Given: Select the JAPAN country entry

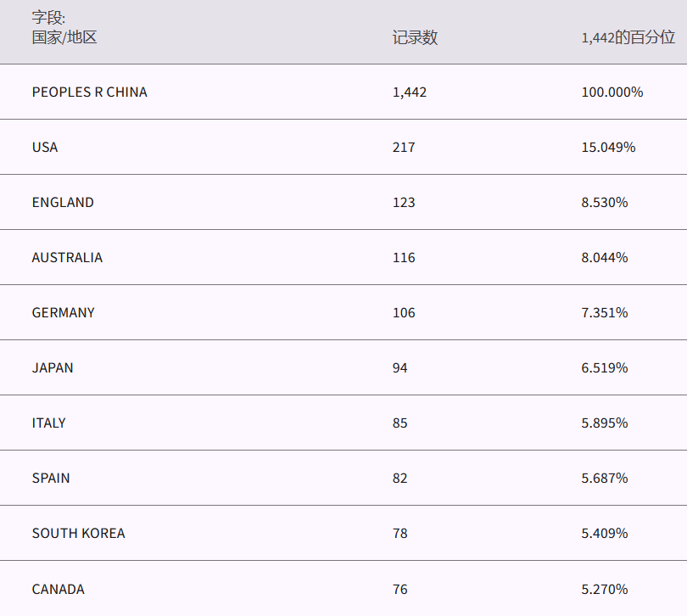Looking at the screenshot, I should point(53,367).
